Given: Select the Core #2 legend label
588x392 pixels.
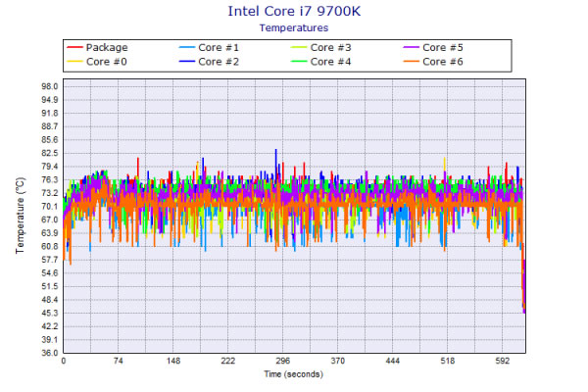Looking at the screenshot, I should tap(219, 62).
